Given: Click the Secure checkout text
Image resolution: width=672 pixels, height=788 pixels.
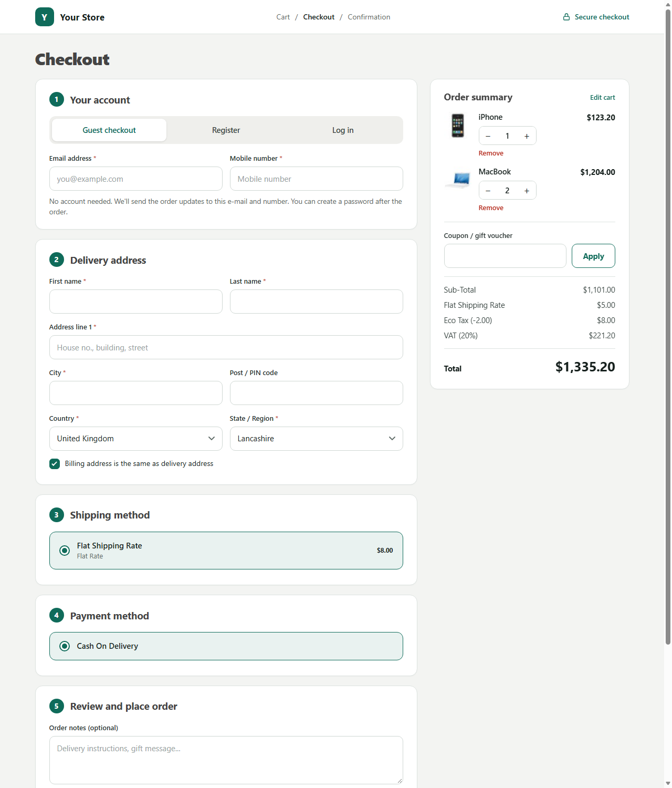Looking at the screenshot, I should [x=602, y=17].
